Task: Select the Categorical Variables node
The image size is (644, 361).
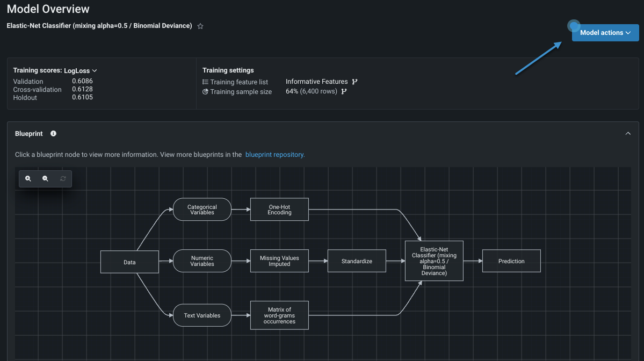Action: point(202,210)
